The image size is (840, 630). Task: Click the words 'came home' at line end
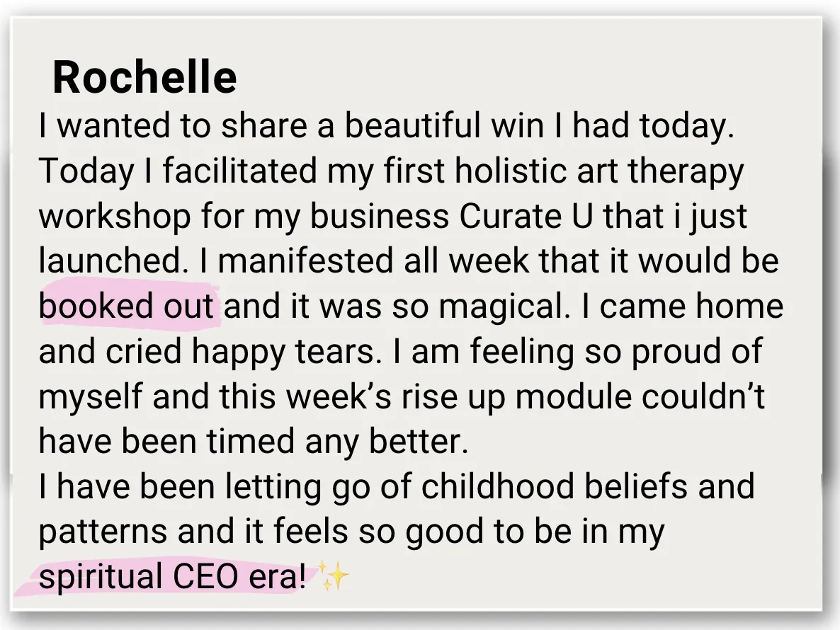(x=691, y=307)
